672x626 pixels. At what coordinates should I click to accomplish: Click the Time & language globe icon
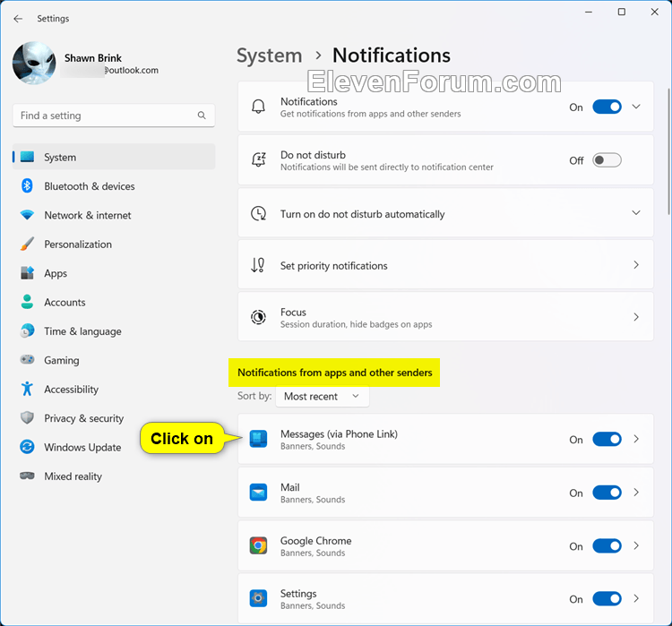tap(27, 330)
